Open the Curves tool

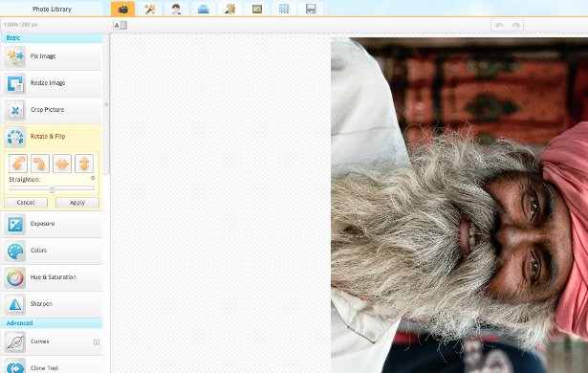point(52,341)
